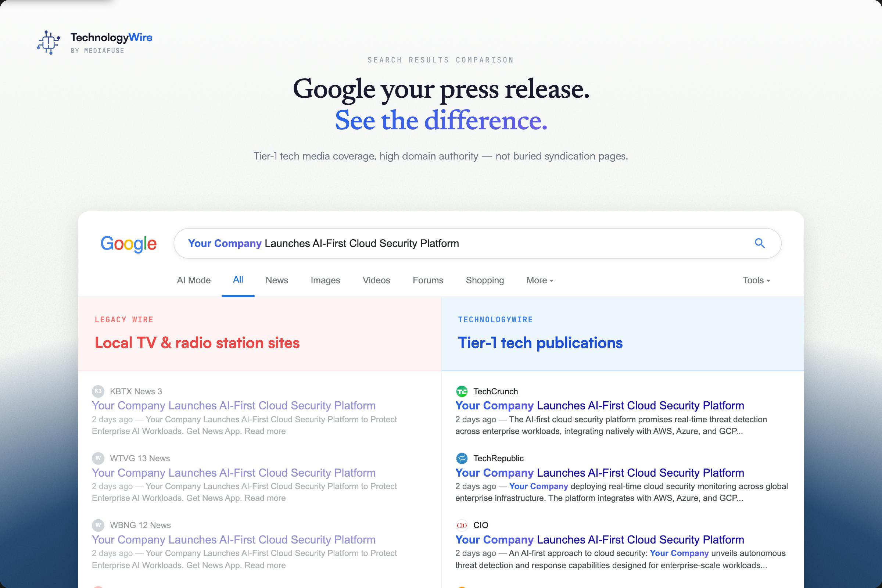Expand the More dropdown

[x=539, y=280]
